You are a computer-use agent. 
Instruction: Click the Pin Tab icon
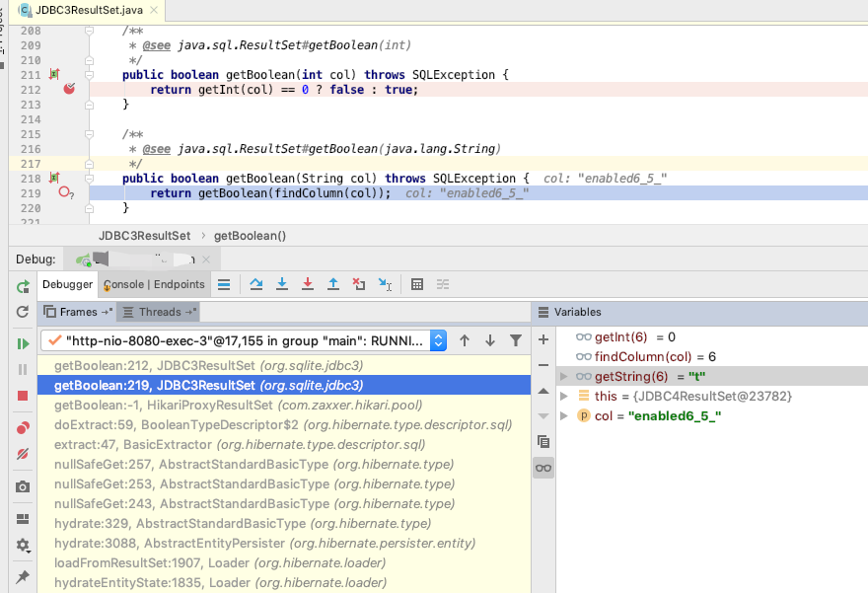click(23, 577)
